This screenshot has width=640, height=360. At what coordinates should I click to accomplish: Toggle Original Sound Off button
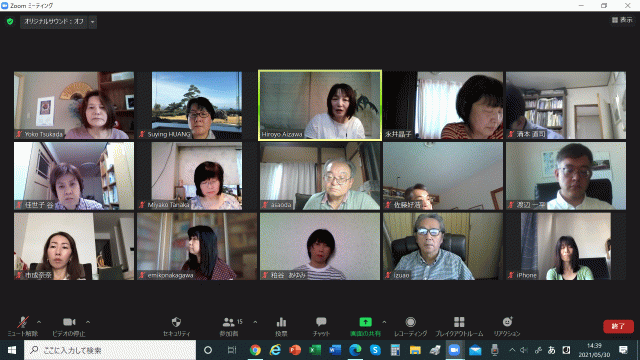tap(54, 22)
